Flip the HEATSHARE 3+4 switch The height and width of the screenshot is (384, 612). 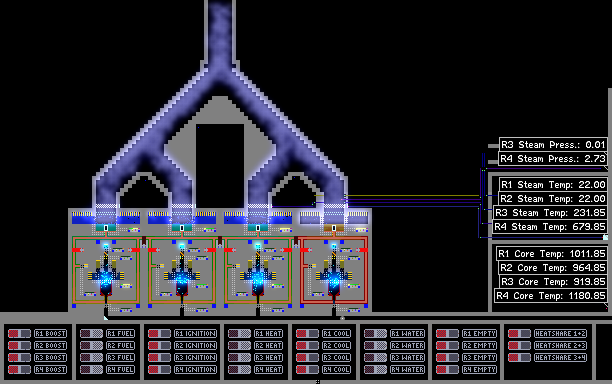pyautogui.click(x=519, y=357)
